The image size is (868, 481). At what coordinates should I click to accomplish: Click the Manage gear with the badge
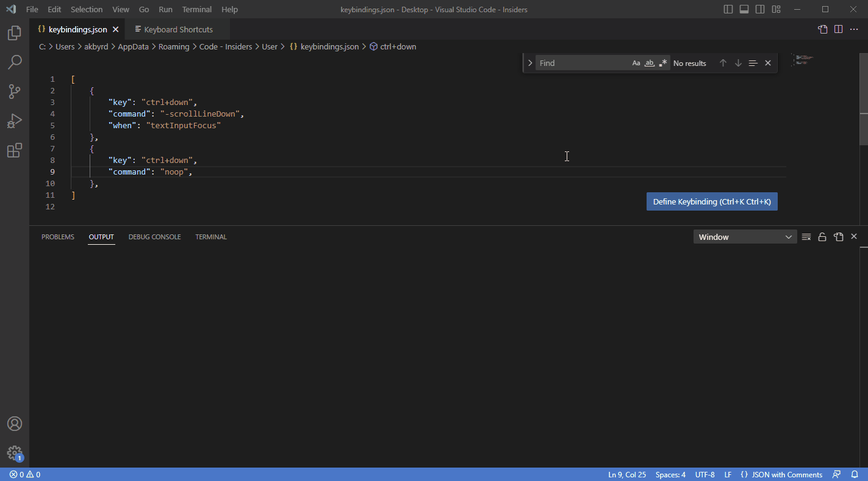tap(15, 454)
